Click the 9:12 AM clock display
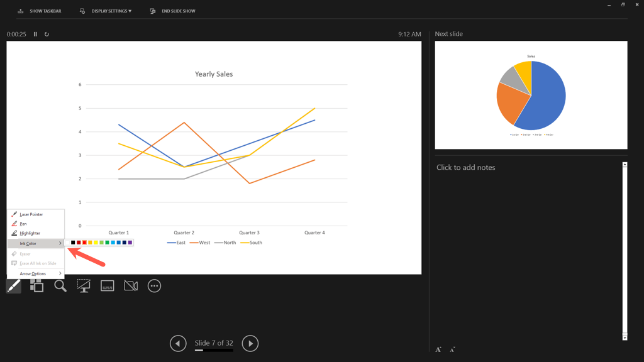Image resolution: width=644 pixels, height=362 pixels. point(409,34)
